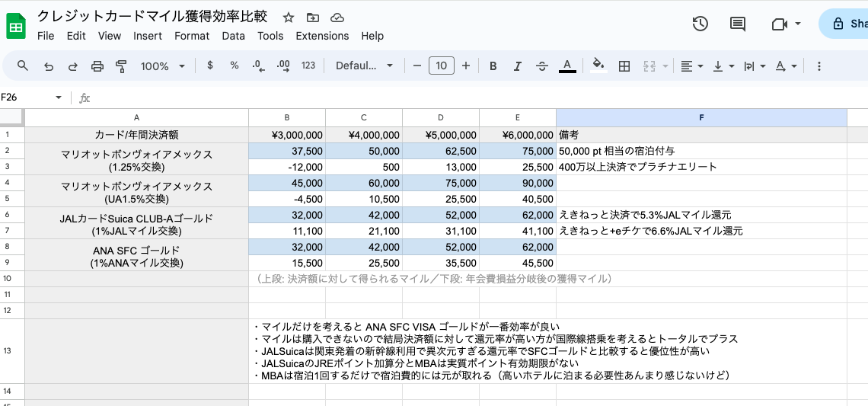Toggle bold formatting
The width and height of the screenshot is (868, 406).
click(x=493, y=66)
